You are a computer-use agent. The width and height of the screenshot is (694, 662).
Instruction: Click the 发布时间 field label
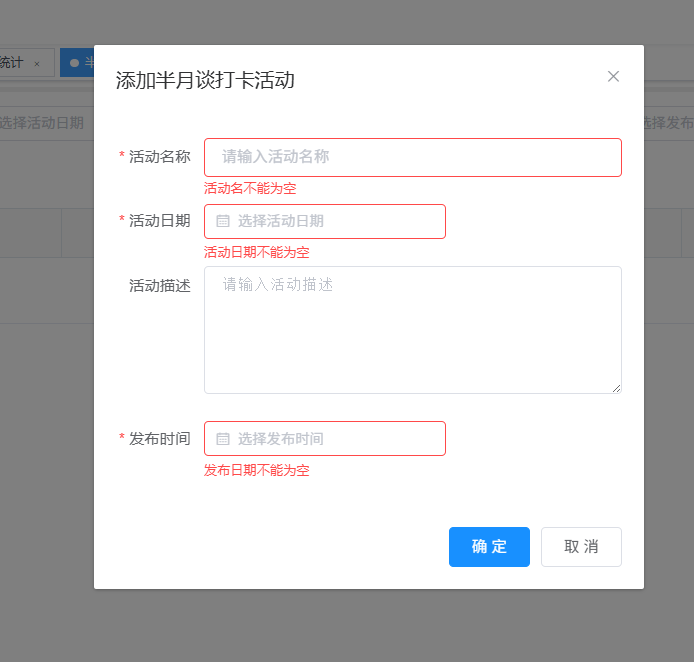pos(159,439)
